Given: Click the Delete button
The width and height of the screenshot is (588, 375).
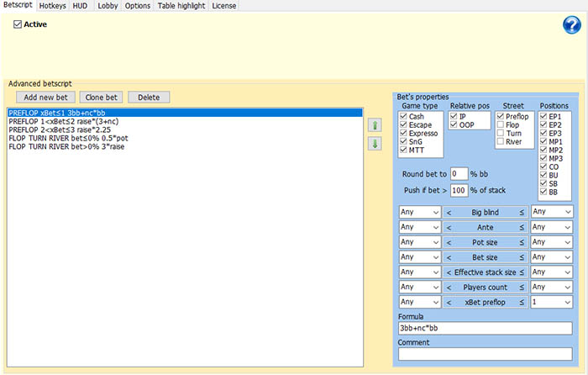Looking at the screenshot, I should (x=149, y=98).
